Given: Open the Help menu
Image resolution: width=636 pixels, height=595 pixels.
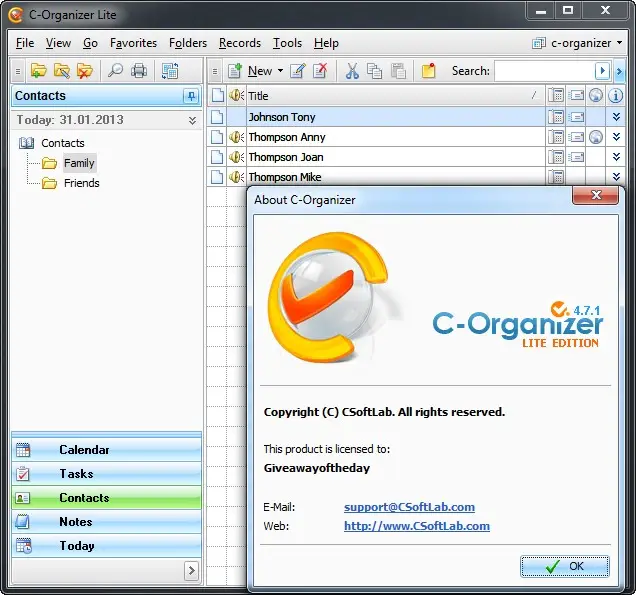Looking at the screenshot, I should 326,43.
